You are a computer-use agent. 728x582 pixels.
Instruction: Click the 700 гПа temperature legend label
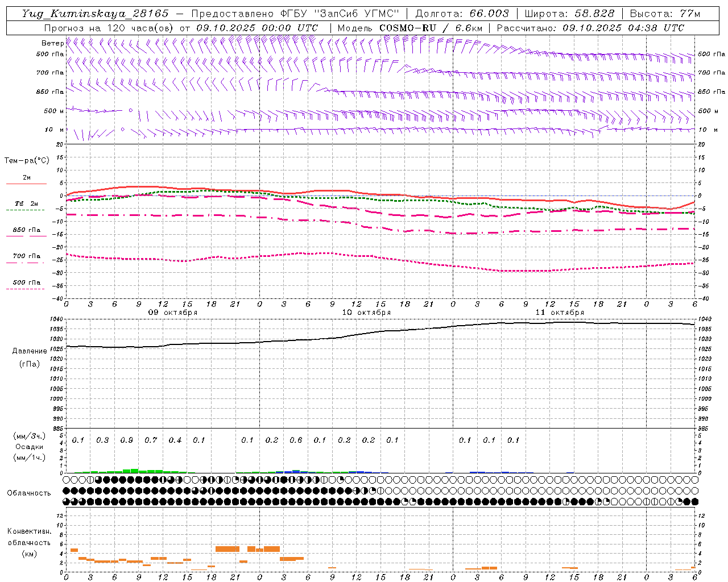(x=27, y=256)
